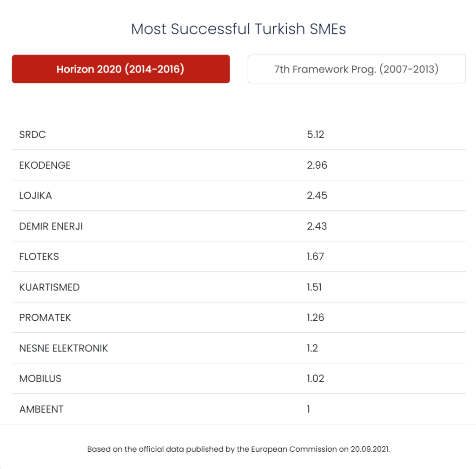Select the Horizon 2020 (2014-2016) tab
The height and width of the screenshot is (469, 476).
[121, 69]
